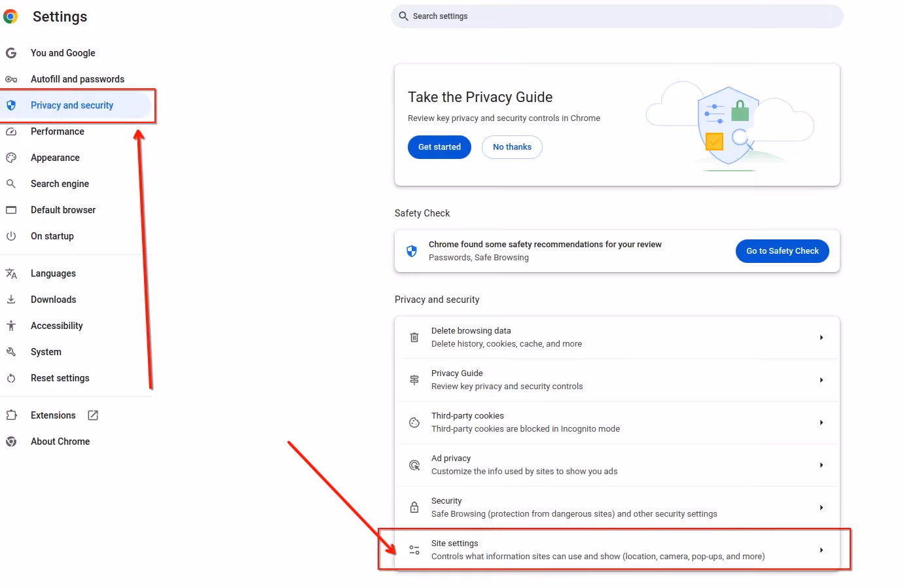Screen dimensions: 902x588
Task: Open the Search engine settings page
Action: [60, 184]
